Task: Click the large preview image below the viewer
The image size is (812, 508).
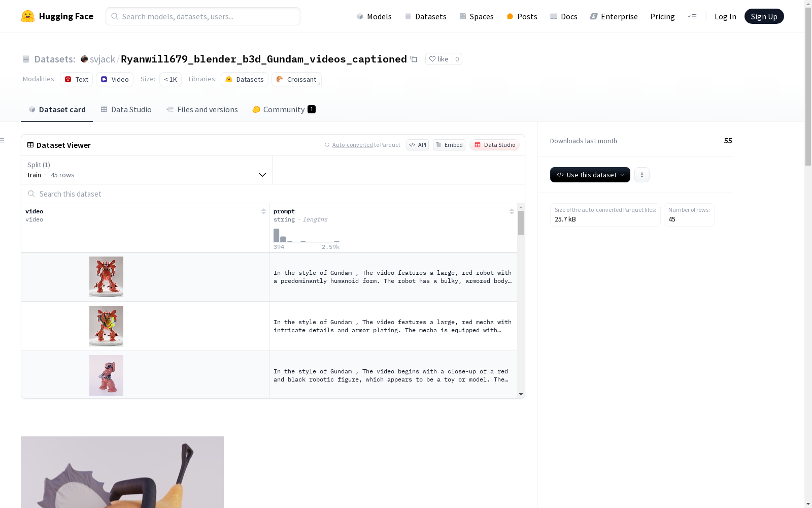Action: (x=122, y=472)
